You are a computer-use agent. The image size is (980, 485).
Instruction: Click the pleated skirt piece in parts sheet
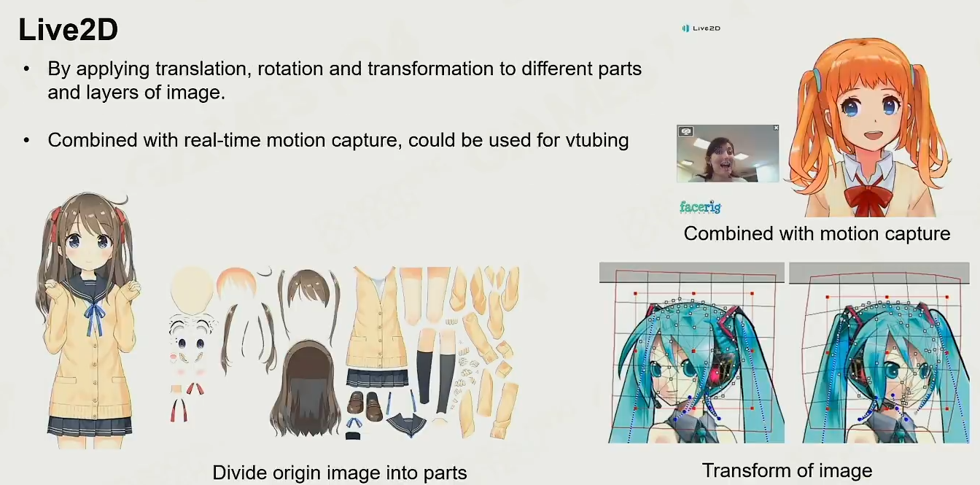377,378
